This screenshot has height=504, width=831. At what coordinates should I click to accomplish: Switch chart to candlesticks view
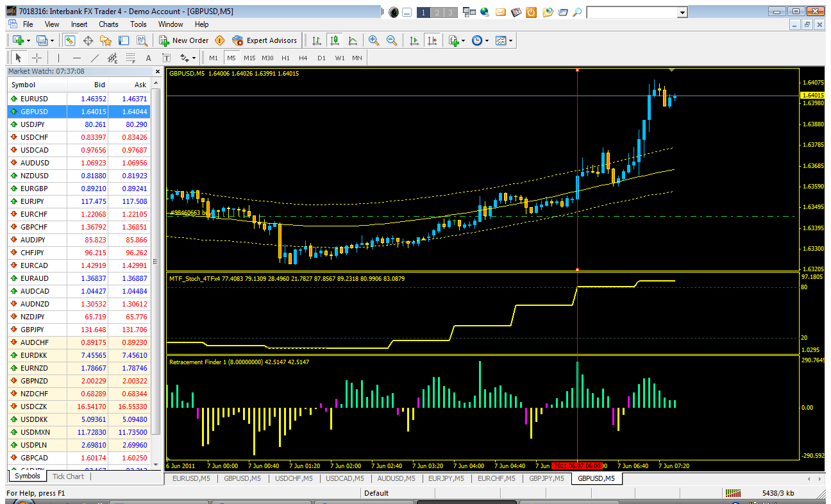[x=334, y=40]
